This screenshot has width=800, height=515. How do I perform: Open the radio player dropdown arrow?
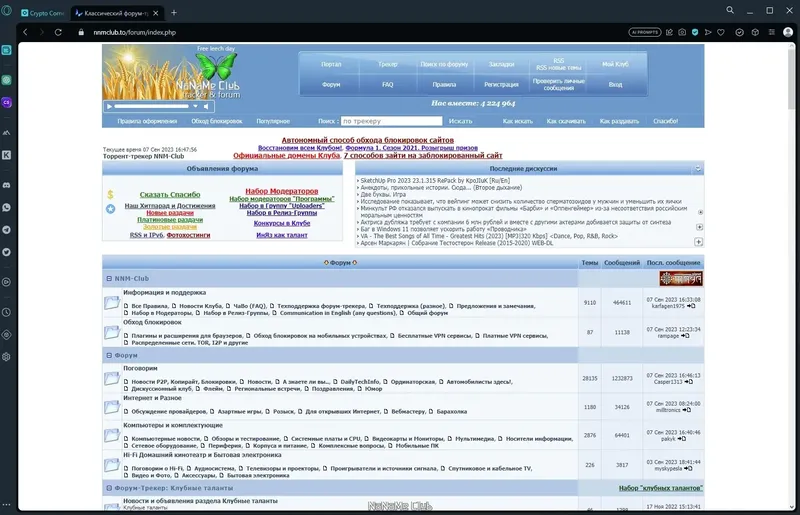point(195,106)
